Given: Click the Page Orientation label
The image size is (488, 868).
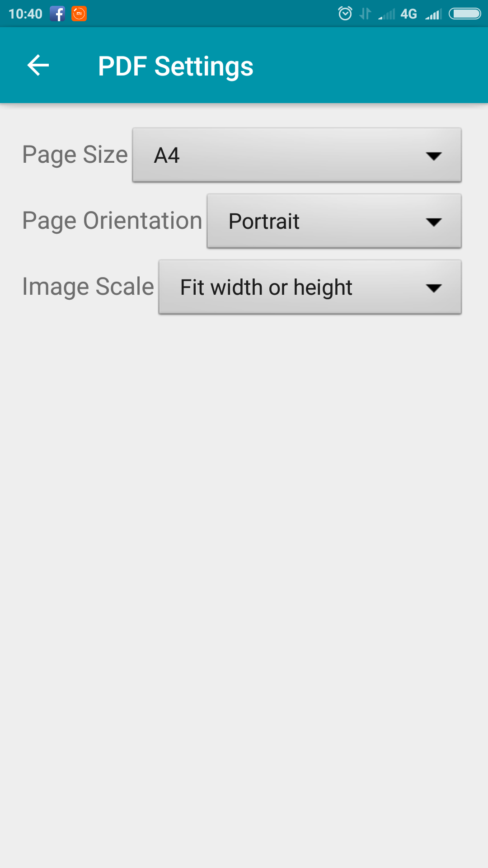Looking at the screenshot, I should [x=113, y=221].
